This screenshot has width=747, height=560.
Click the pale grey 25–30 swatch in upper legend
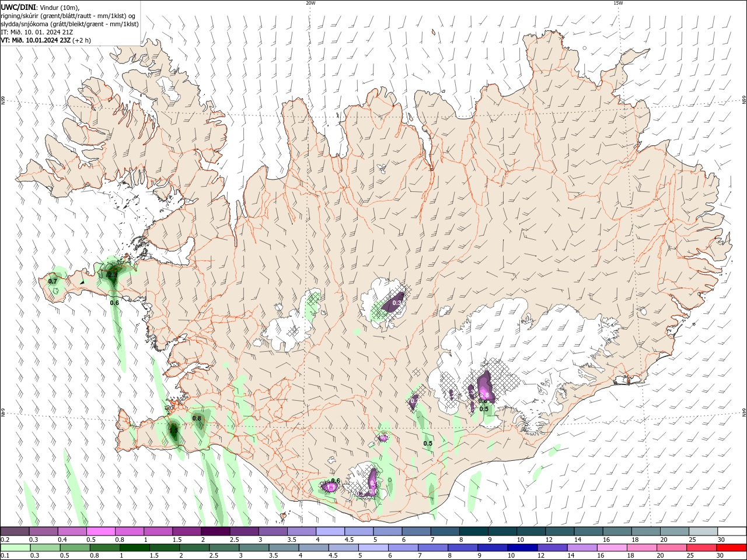pyautogui.click(x=703, y=531)
